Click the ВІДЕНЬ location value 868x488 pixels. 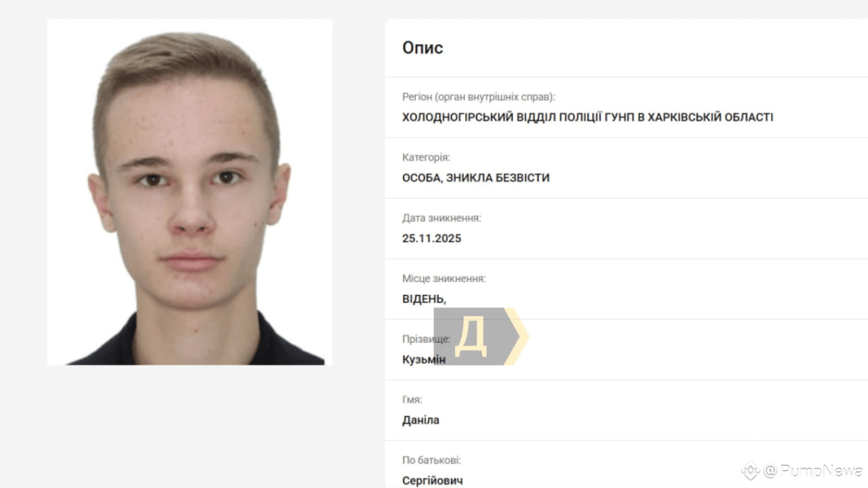click(x=424, y=299)
